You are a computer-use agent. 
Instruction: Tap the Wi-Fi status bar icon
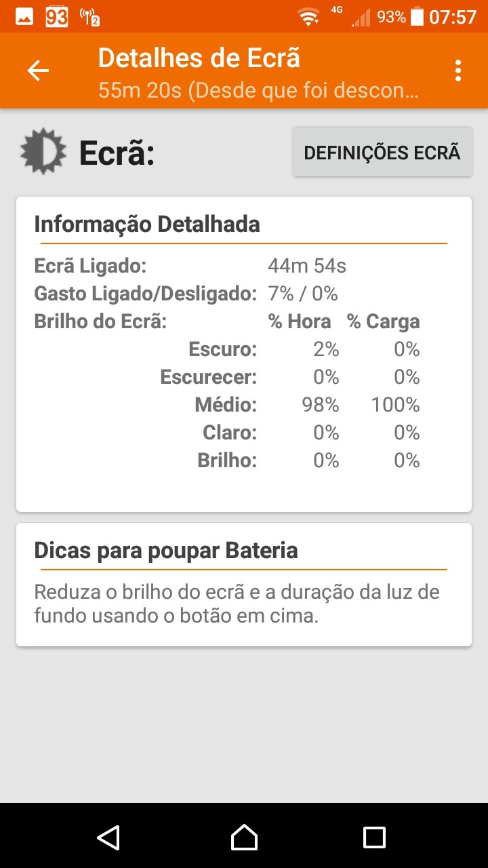[x=309, y=17]
